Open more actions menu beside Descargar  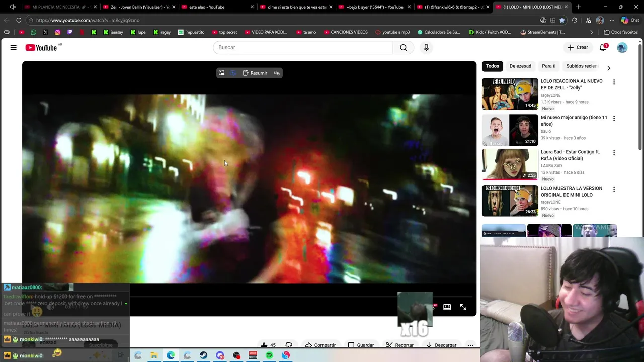pyautogui.click(x=470, y=345)
